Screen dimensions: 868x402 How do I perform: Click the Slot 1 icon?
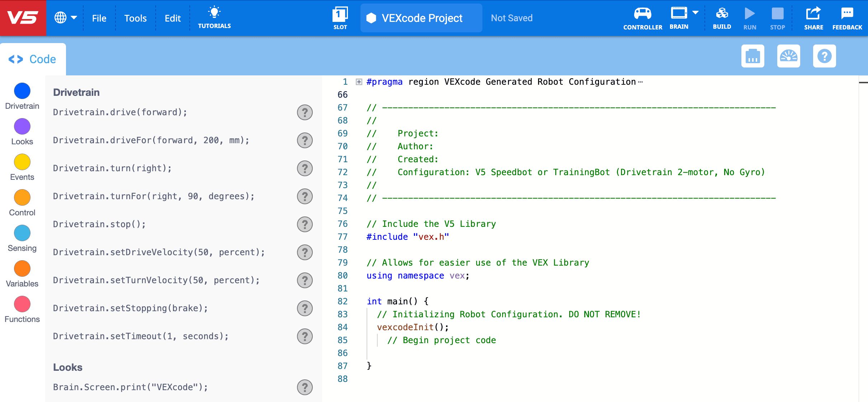tap(340, 16)
